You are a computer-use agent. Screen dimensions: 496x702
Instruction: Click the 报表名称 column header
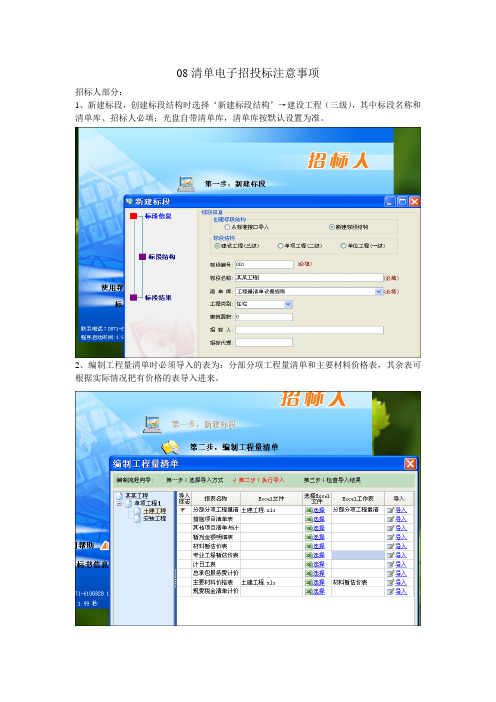216,498
